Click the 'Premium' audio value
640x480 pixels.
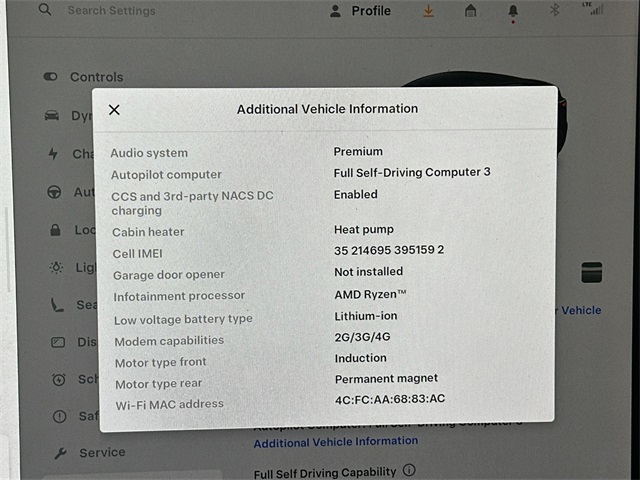point(358,151)
